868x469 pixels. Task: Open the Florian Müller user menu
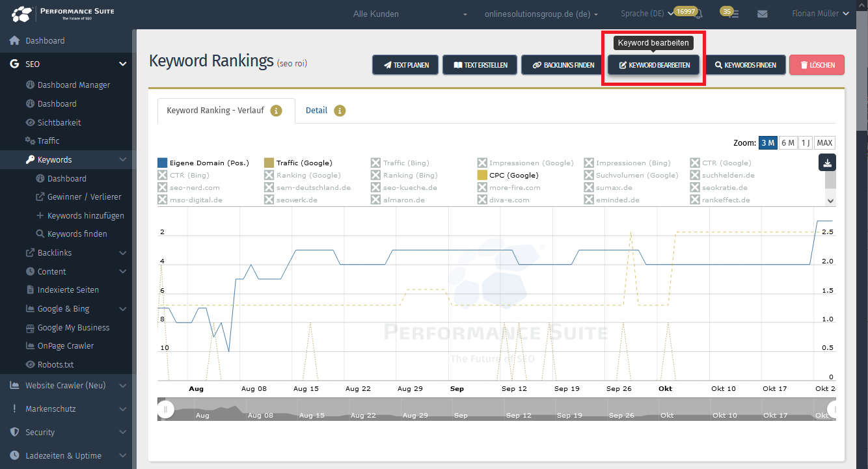[821, 14]
